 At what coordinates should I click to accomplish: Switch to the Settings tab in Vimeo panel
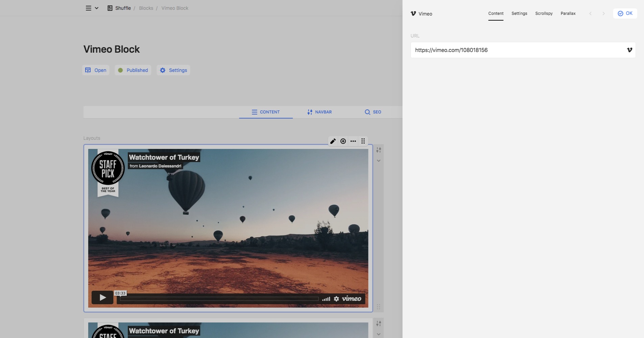click(519, 14)
